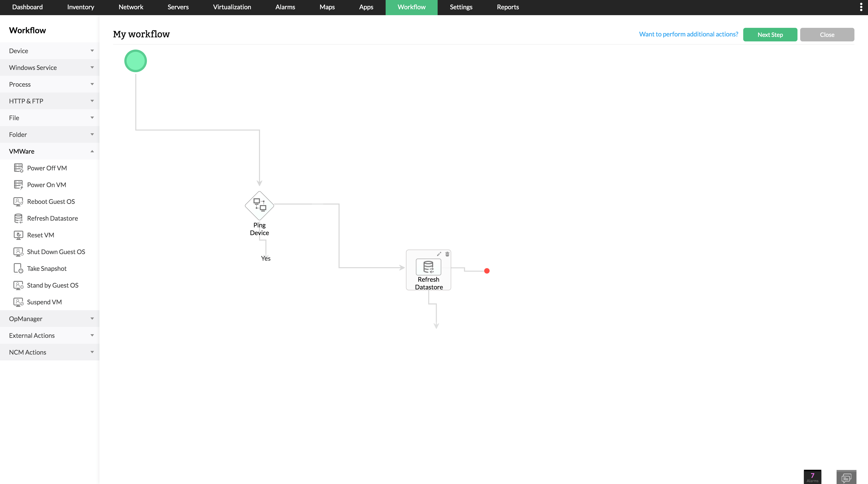
Task: Switch to the Virtualization tab
Action: click(232, 7)
